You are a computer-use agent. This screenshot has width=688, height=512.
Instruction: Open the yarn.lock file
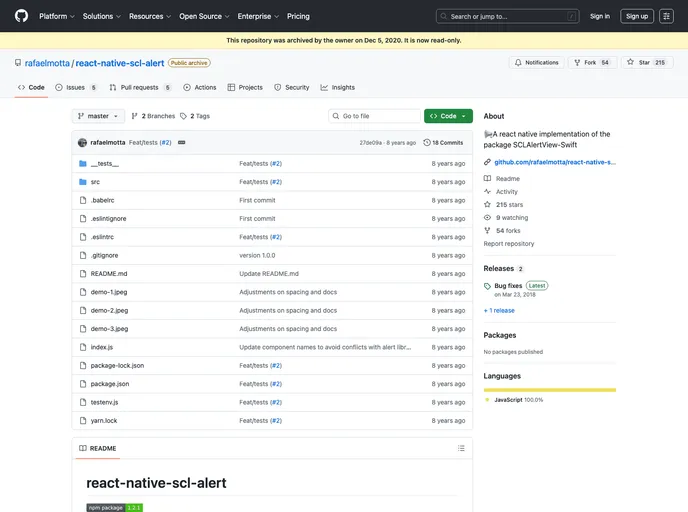pyautogui.click(x=104, y=421)
